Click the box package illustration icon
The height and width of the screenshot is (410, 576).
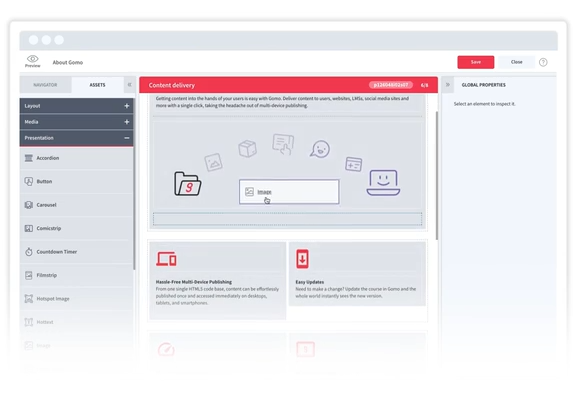[247, 148]
